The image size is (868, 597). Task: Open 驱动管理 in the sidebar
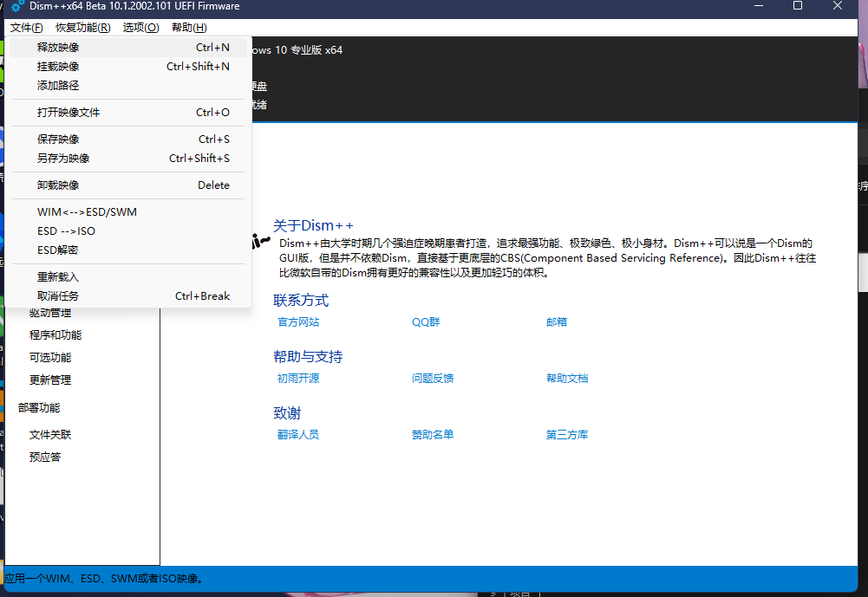click(50, 313)
